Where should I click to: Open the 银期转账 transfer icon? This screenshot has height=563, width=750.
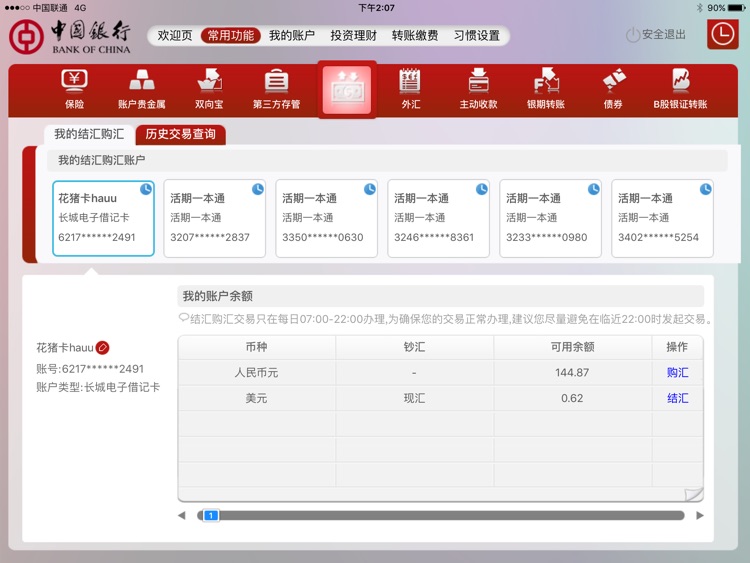click(546, 89)
